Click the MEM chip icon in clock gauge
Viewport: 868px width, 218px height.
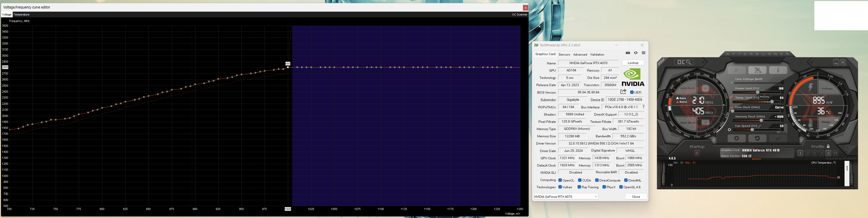coord(705,123)
